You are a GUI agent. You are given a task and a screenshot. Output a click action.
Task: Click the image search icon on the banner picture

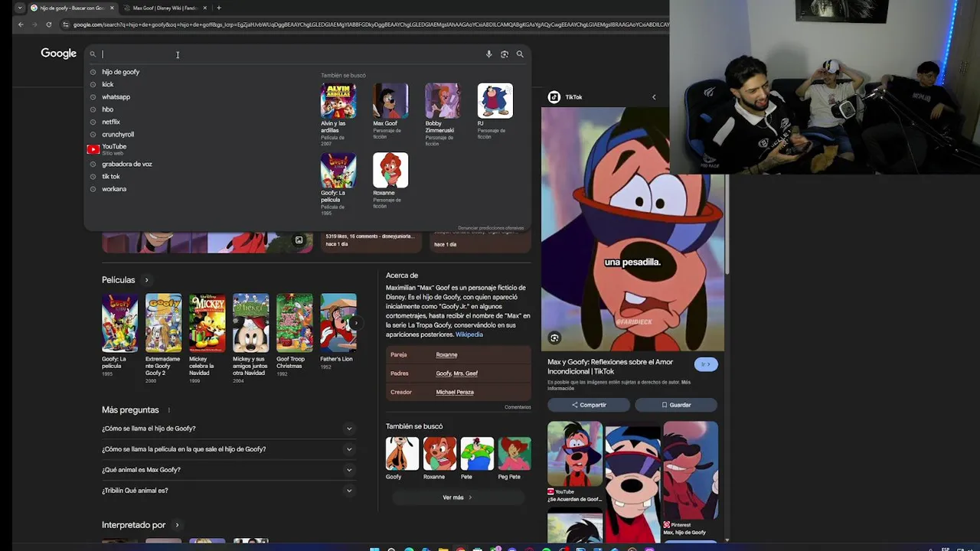click(x=299, y=240)
